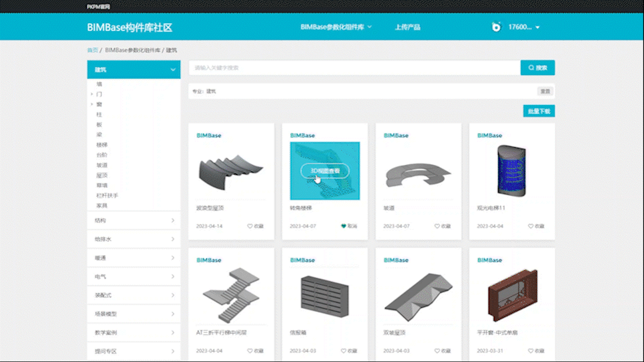Select 柱 in the category tree

pyautogui.click(x=99, y=115)
